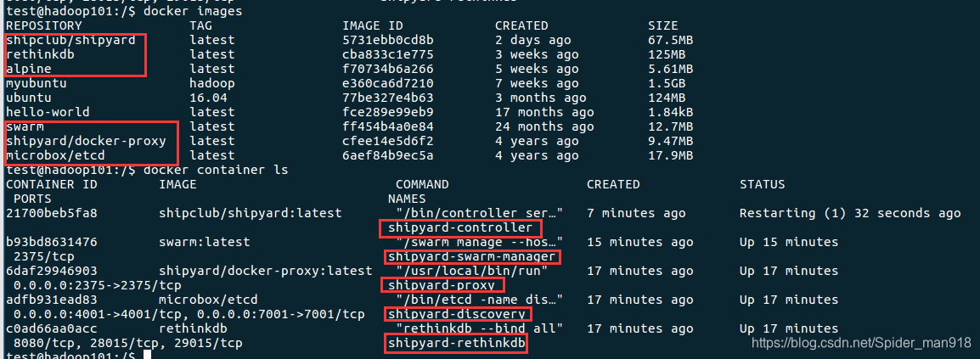Select image ID cfee14e5d6f2

click(x=388, y=141)
